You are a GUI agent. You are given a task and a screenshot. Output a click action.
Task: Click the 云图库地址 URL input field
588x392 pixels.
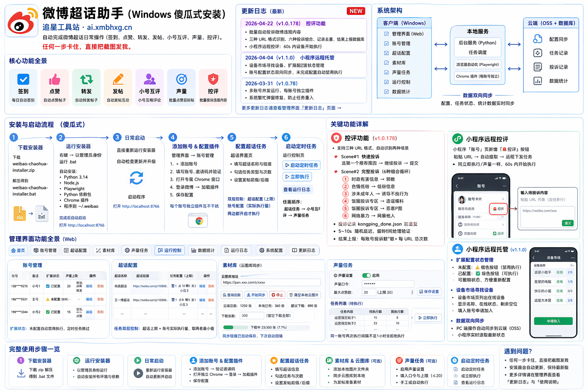click(x=271, y=282)
